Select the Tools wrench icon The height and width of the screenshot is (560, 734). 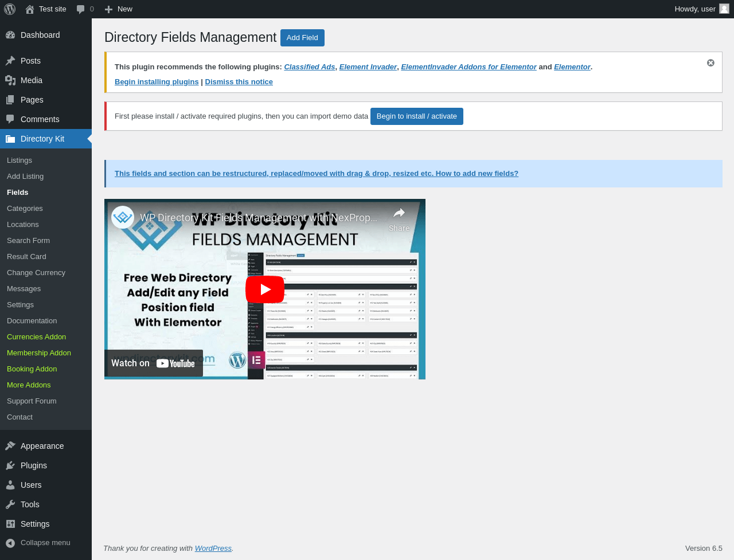10,504
